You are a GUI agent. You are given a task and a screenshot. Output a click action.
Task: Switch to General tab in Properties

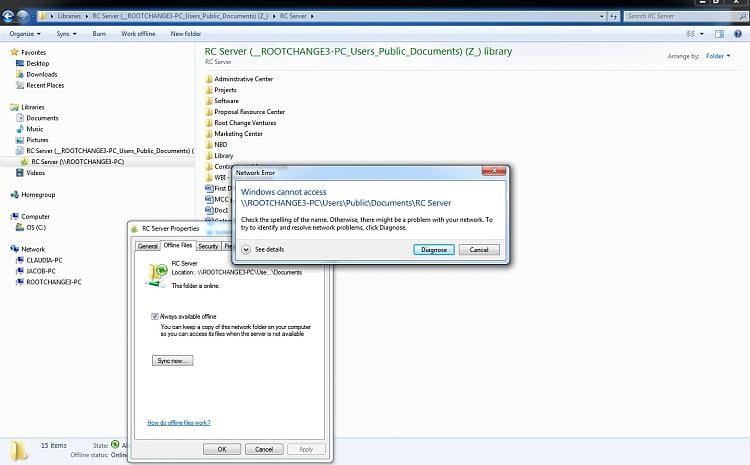(147, 246)
